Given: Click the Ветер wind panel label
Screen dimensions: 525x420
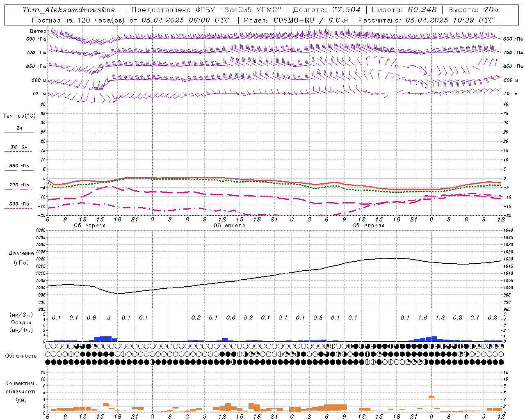Looking at the screenshot, I should (38, 31).
